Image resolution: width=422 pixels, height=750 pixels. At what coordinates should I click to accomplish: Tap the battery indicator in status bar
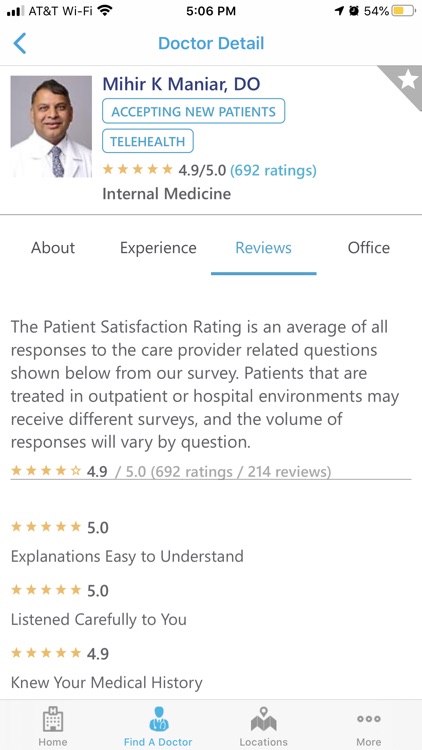[403, 11]
